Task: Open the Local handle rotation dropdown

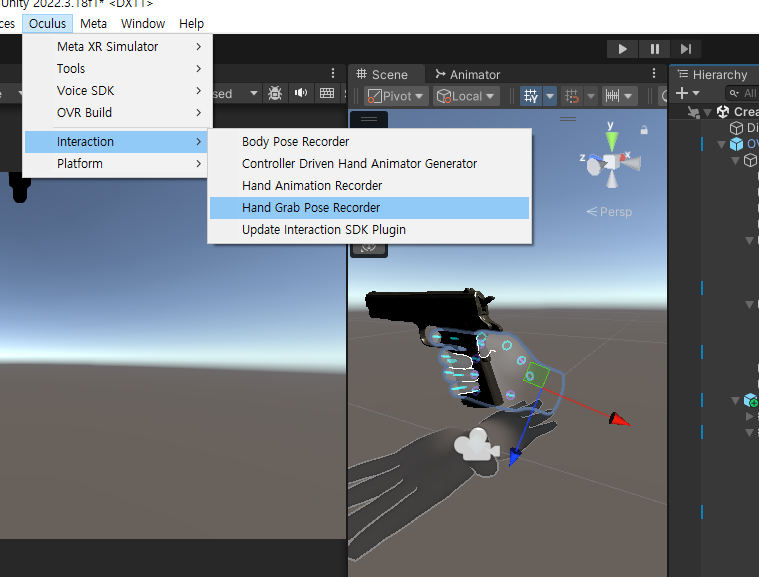Action: click(x=465, y=96)
